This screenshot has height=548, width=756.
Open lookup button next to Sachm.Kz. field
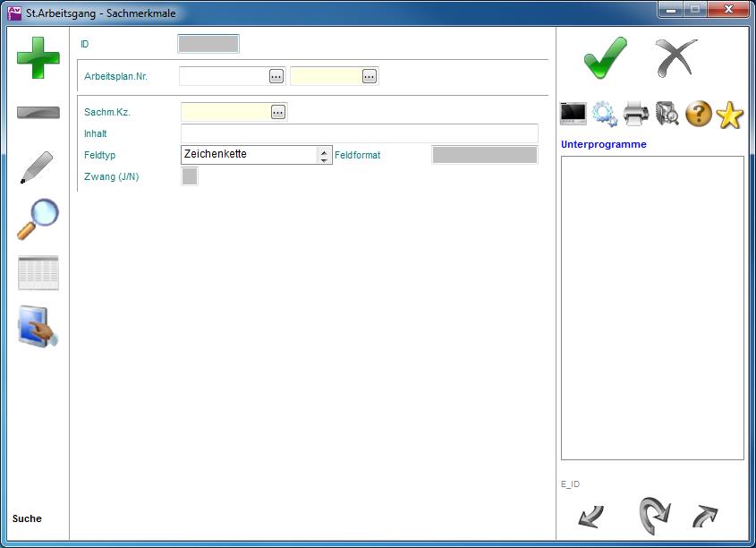pyautogui.click(x=278, y=112)
